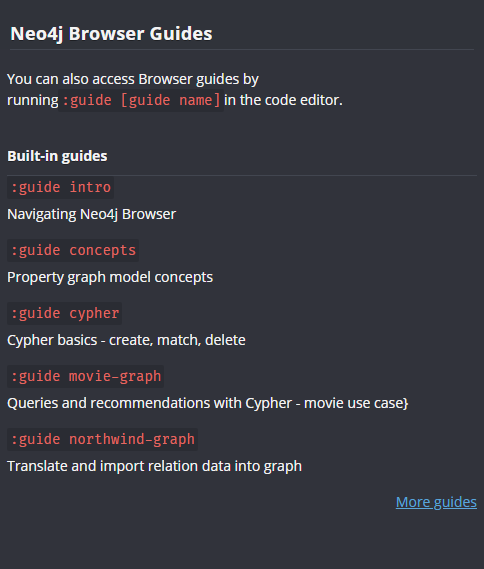Run the :guide intro command
484x569 pixels.
pyautogui.click(x=61, y=188)
